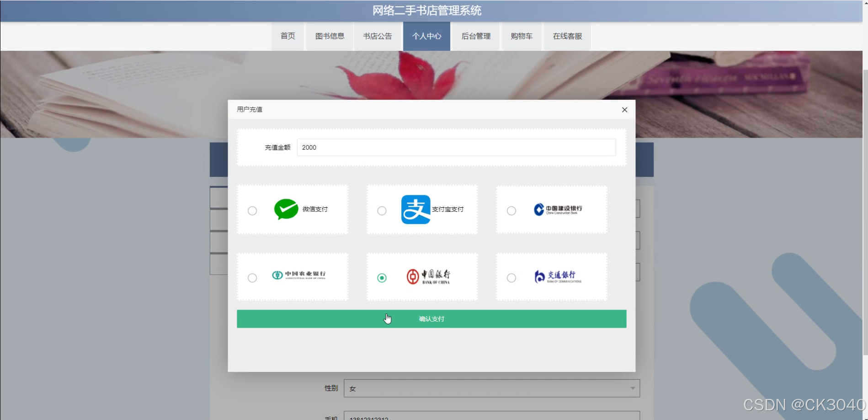This screenshot has width=868, height=420.
Task: Select the 微信支付 radio button
Action: pyautogui.click(x=252, y=211)
